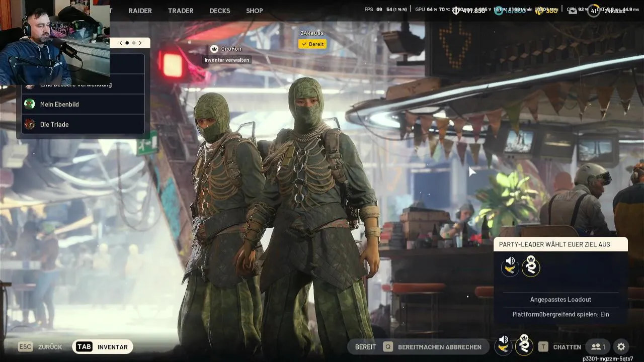Open the 'Mein Ebenbild' quest row
The image size is (644, 362).
tap(84, 104)
